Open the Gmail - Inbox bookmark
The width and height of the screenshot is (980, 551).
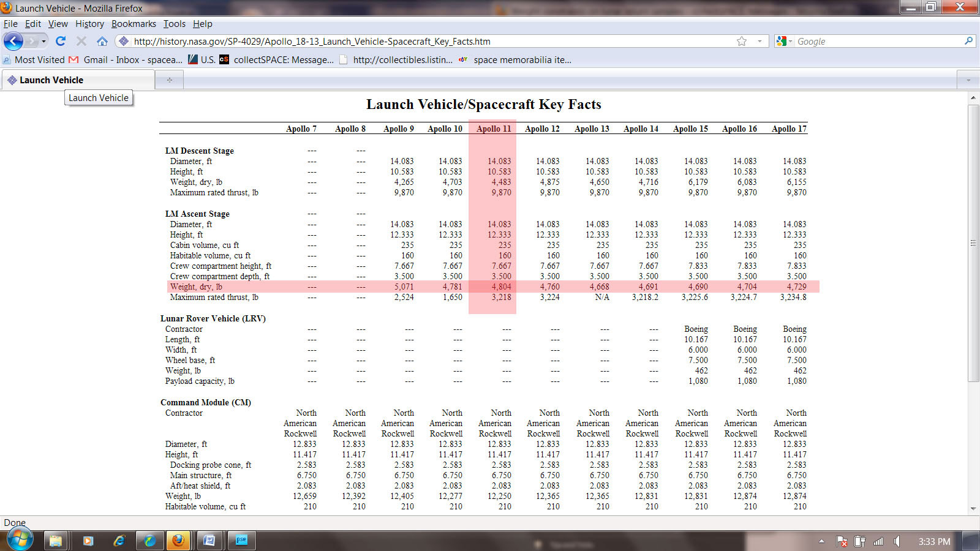126,59
